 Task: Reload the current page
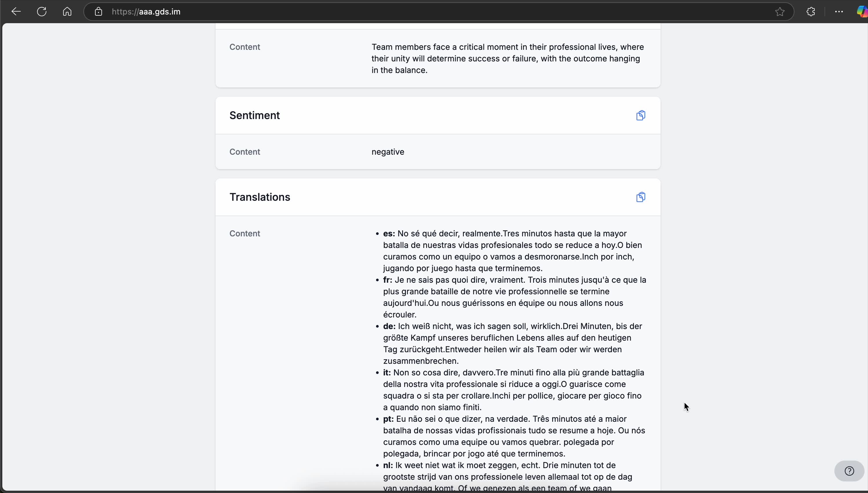point(42,12)
